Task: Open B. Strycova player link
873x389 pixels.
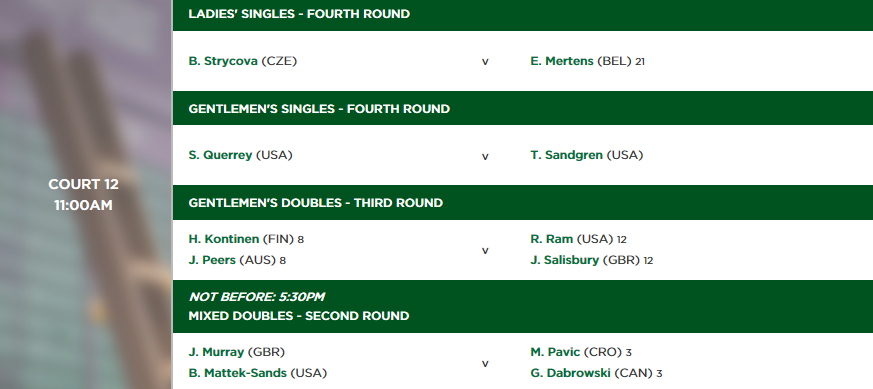Action: click(223, 61)
